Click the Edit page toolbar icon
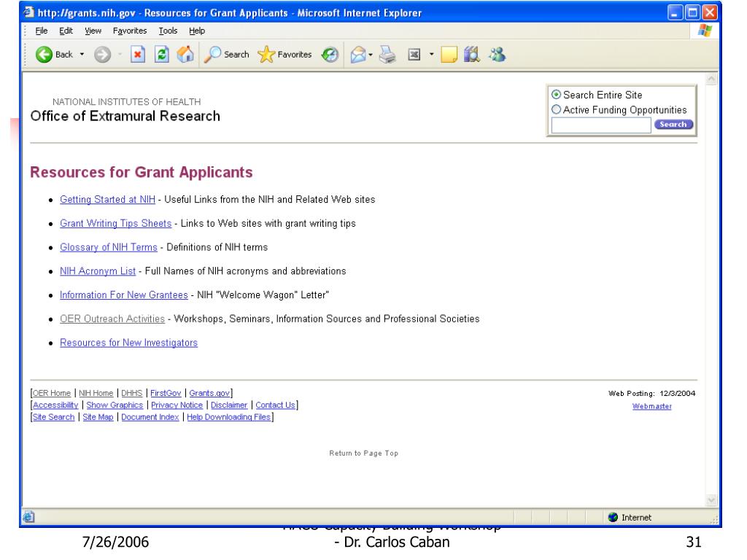The width and height of the screenshot is (747, 560). click(414, 55)
